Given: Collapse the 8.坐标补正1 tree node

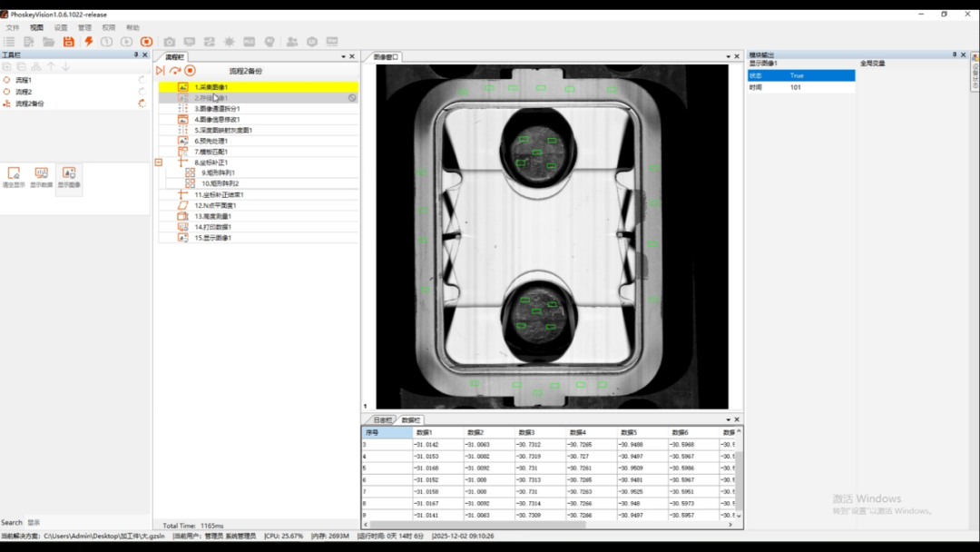Looking at the screenshot, I should click(x=159, y=163).
